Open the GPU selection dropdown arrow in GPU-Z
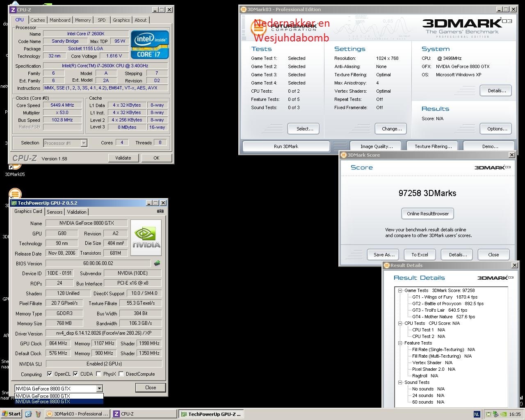Viewport: 525px width, 420px height. [x=99, y=388]
